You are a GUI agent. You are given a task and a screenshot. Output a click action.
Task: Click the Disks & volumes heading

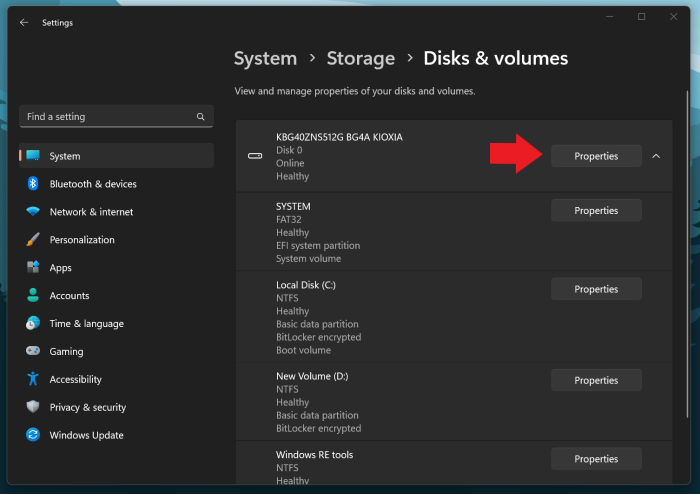point(496,58)
